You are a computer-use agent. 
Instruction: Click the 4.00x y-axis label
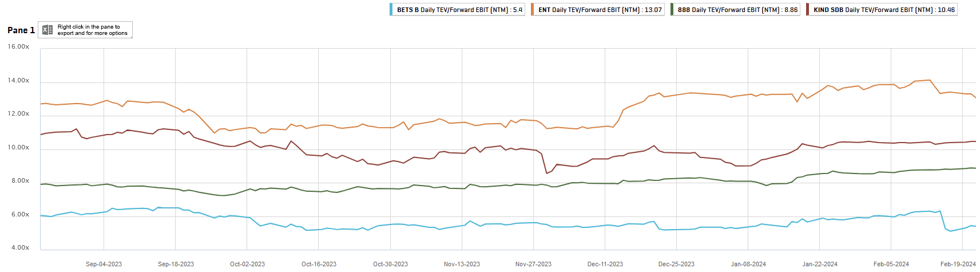tap(20, 248)
